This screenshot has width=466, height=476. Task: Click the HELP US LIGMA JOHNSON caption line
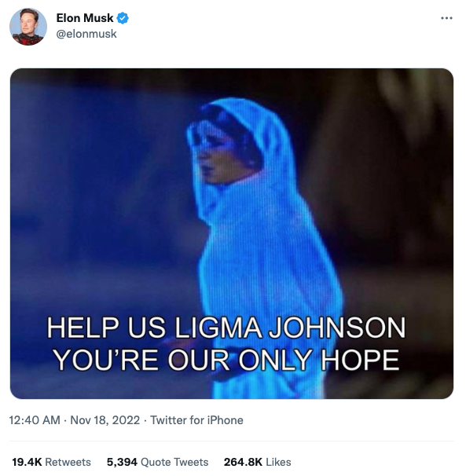click(x=226, y=328)
